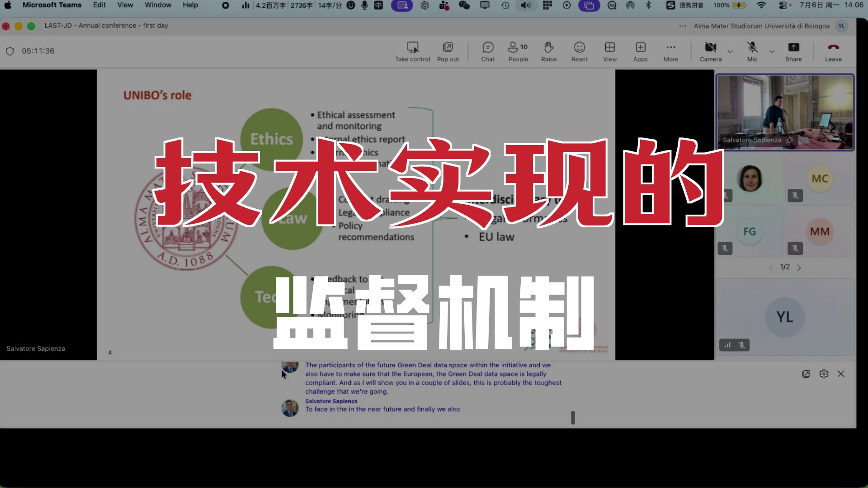The height and width of the screenshot is (488, 868).
Task: Select the MC participant tile
Action: tap(820, 179)
